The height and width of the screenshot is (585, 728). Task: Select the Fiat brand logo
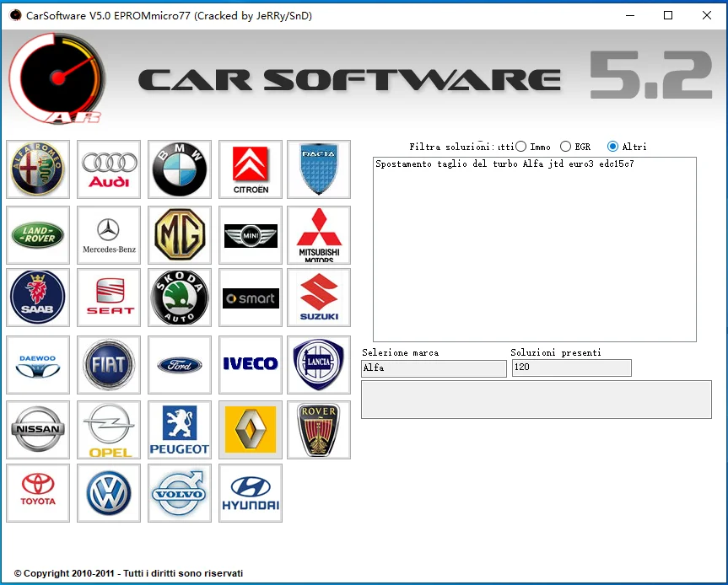(109, 365)
